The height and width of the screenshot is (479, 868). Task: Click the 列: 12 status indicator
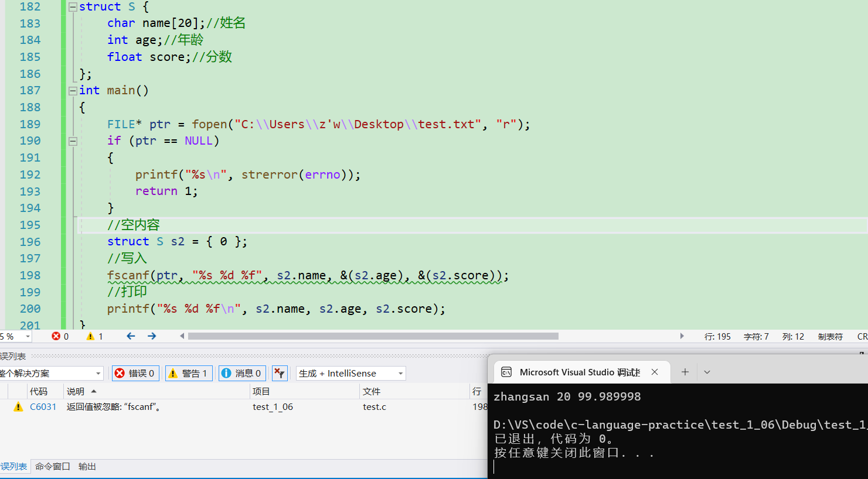coord(793,337)
